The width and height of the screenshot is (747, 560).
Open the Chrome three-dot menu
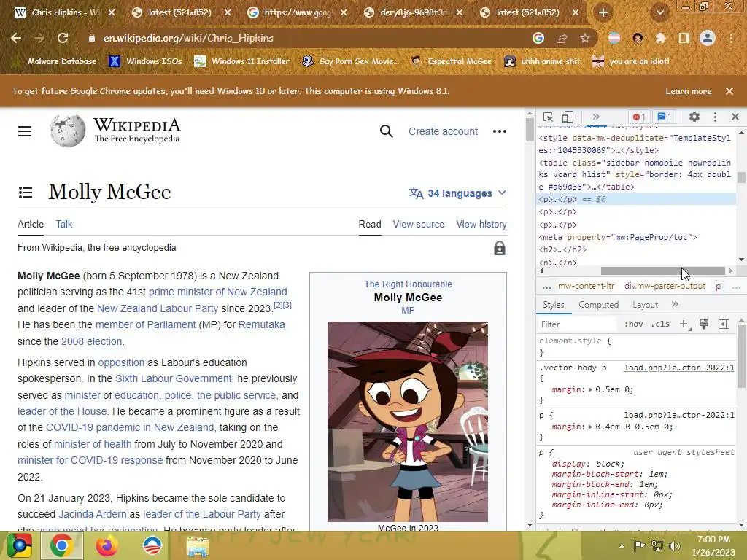(731, 38)
